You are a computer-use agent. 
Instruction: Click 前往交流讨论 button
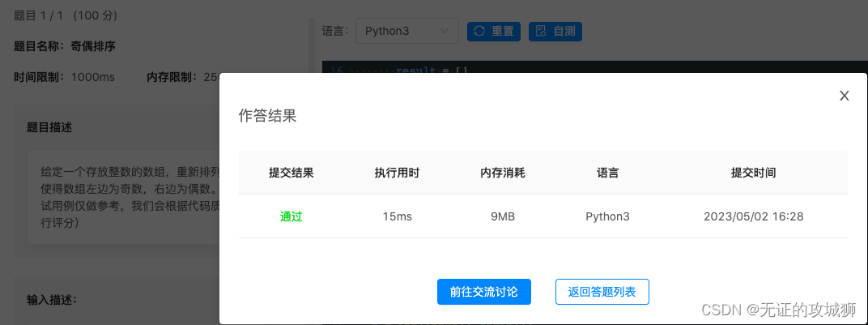(x=484, y=292)
